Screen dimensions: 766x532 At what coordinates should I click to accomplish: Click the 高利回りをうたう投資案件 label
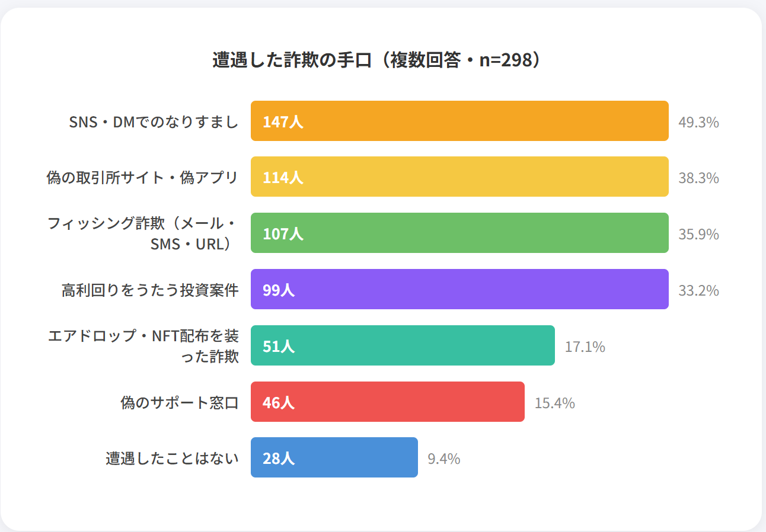150,290
